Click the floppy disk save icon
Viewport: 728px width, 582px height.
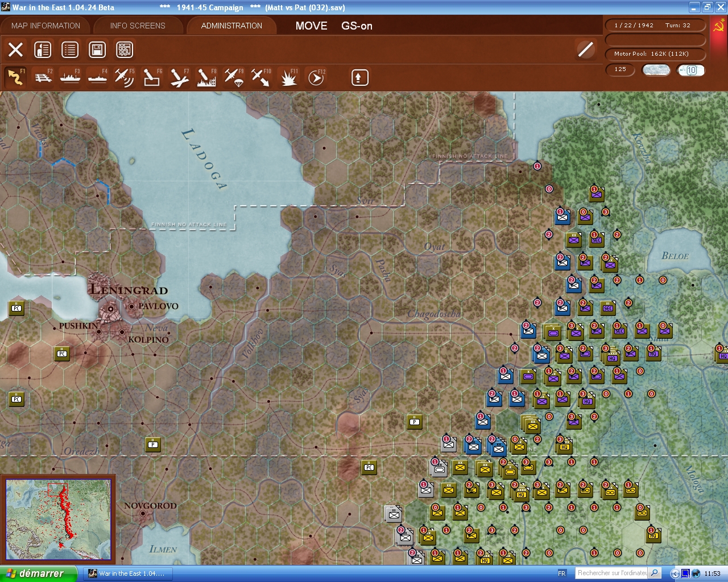(97, 49)
